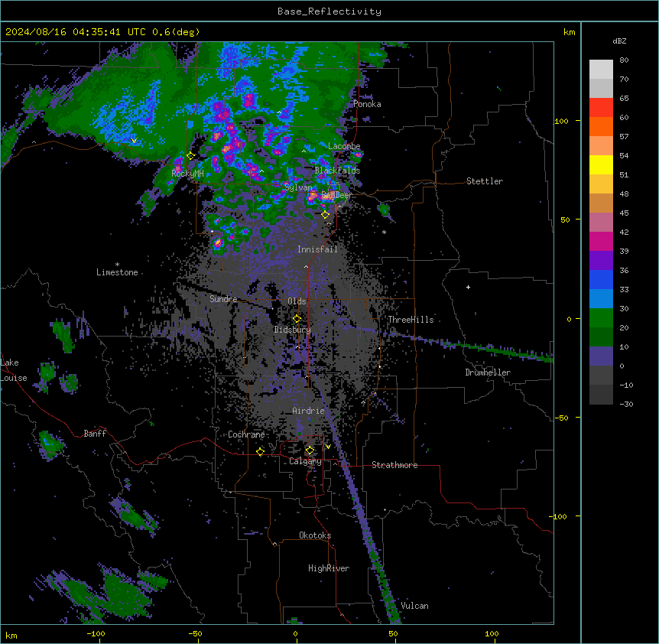Click the ThreeHills city label
Image resolution: width=659 pixels, height=644 pixels.
tap(411, 320)
